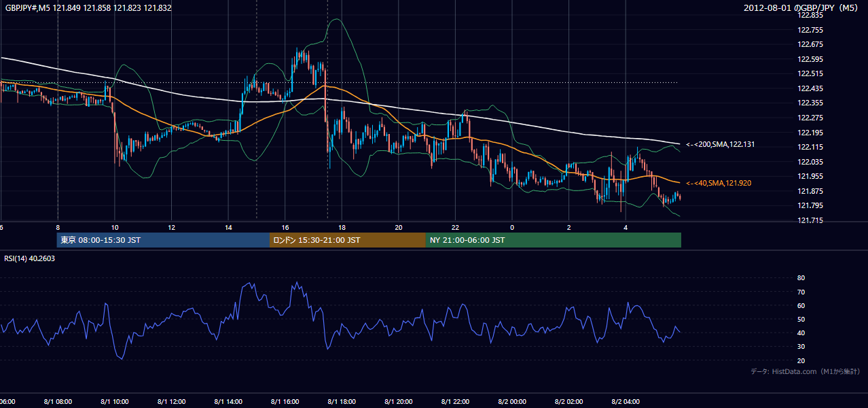Click the 8/2 04:00 bottom date label
Screen dimensions: 868x408
click(626, 402)
